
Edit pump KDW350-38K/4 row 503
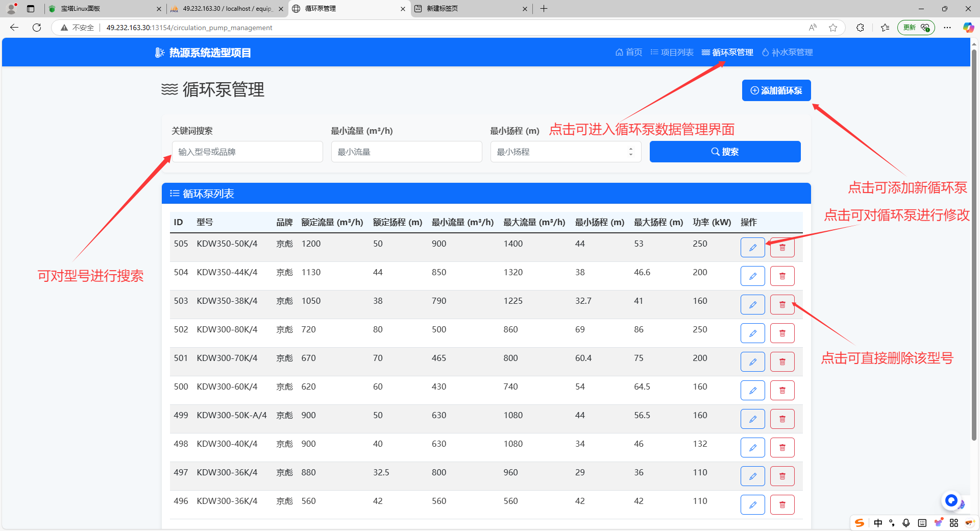coord(752,305)
